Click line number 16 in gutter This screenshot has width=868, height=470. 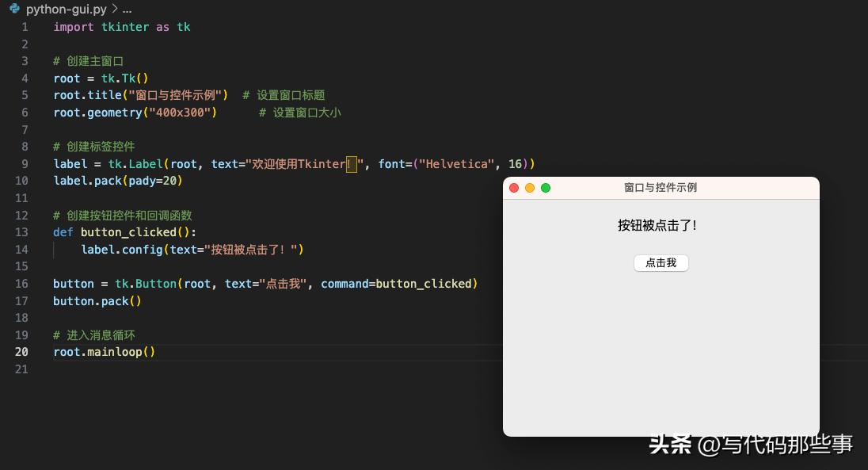(x=21, y=283)
